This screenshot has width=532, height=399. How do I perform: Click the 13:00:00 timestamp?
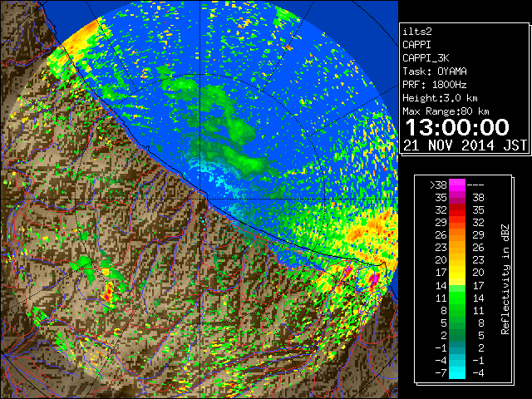[457, 127]
